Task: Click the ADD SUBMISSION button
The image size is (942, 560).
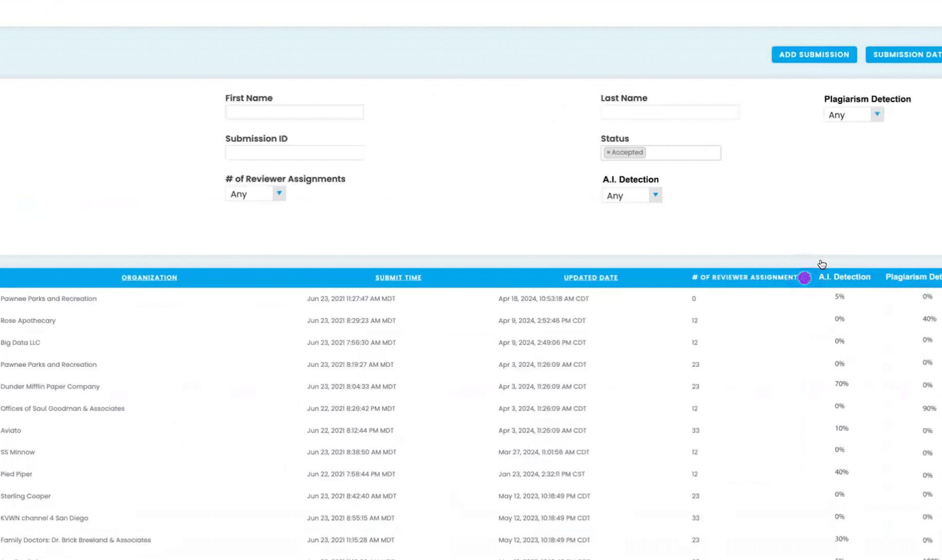Action: tap(814, 54)
